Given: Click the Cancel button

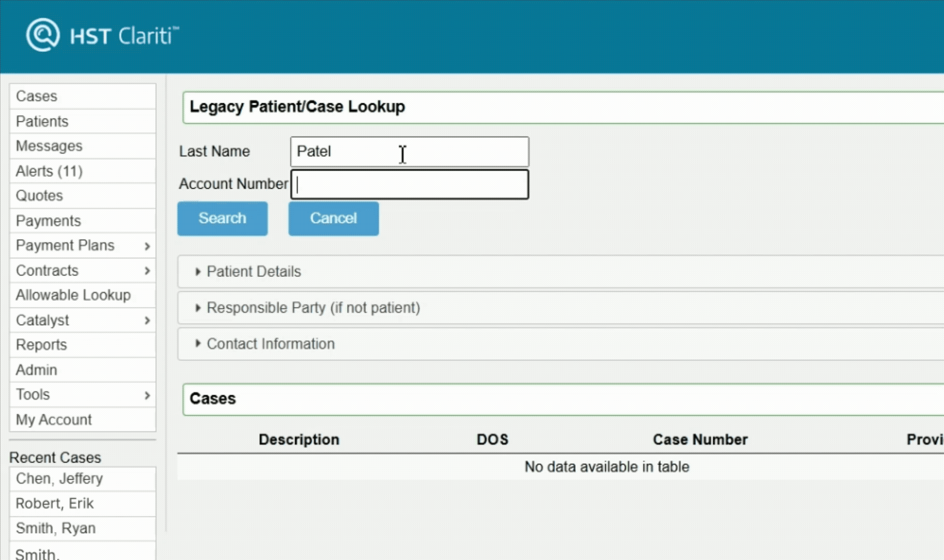Looking at the screenshot, I should point(334,218).
